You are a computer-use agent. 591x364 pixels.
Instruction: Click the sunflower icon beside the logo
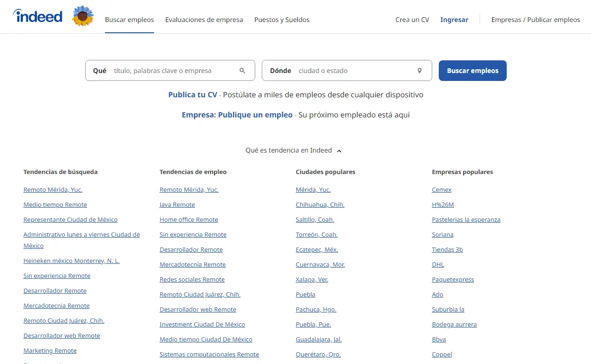(x=83, y=16)
